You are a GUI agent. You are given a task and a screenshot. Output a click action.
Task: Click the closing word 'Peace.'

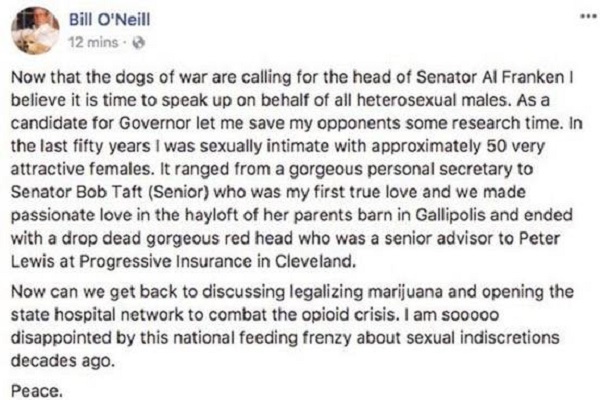click(37, 391)
